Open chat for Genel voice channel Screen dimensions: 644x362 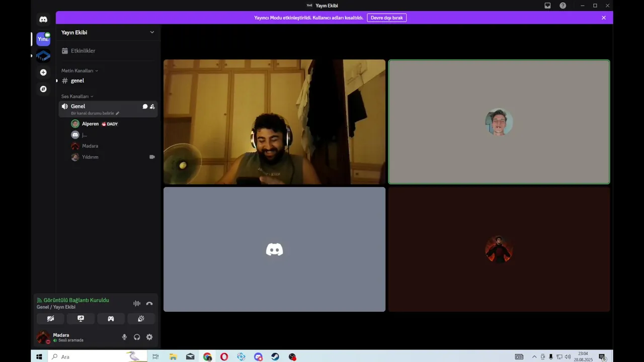point(145,107)
